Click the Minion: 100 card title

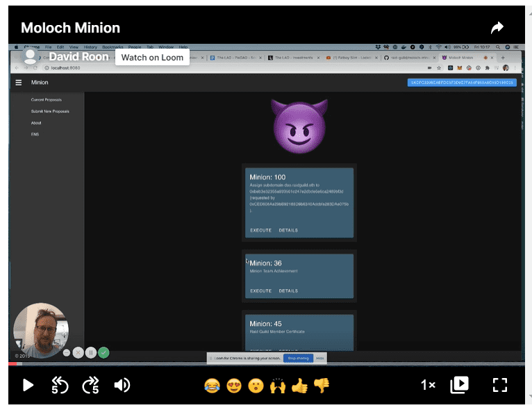point(267,177)
